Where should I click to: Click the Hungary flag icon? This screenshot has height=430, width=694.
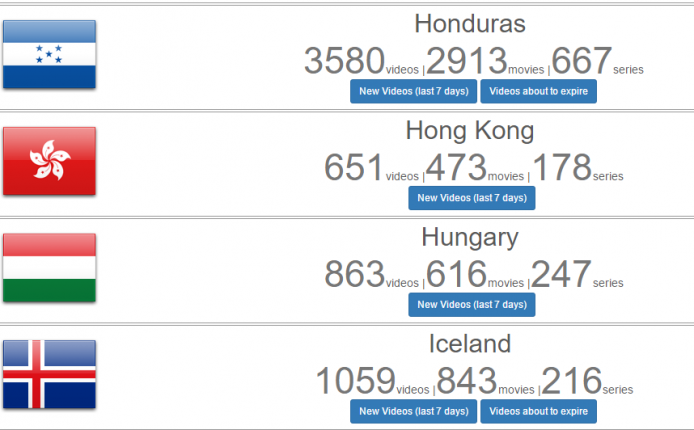[x=49, y=268]
